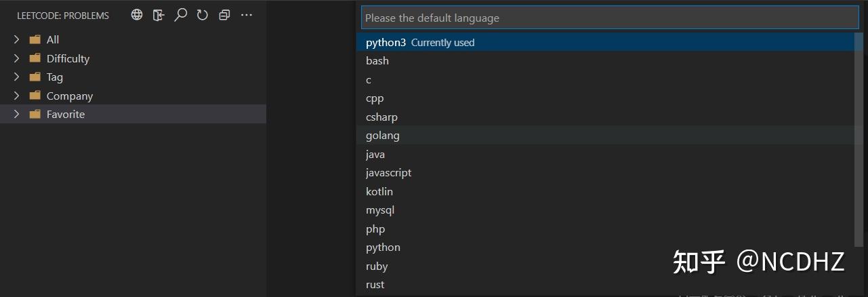The image size is (868, 297).
Task: Click the sign out icon
Action: click(x=159, y=15)
